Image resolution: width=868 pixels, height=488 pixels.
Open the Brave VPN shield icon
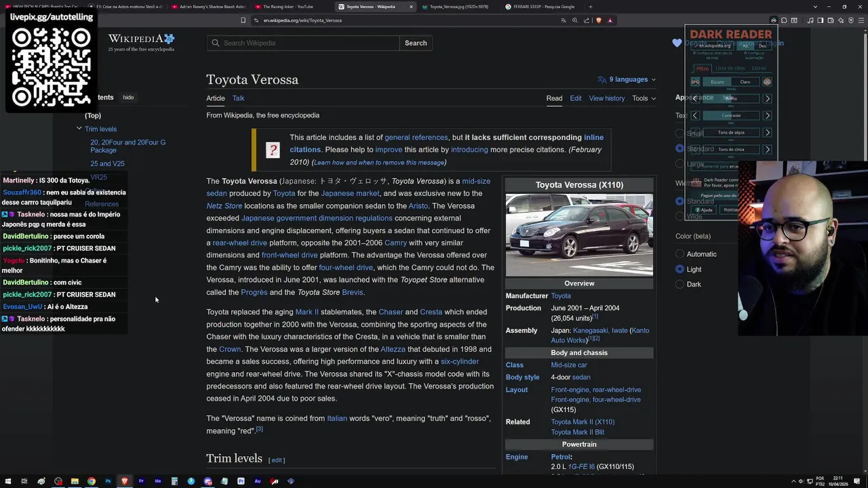[x=851, y=20]
